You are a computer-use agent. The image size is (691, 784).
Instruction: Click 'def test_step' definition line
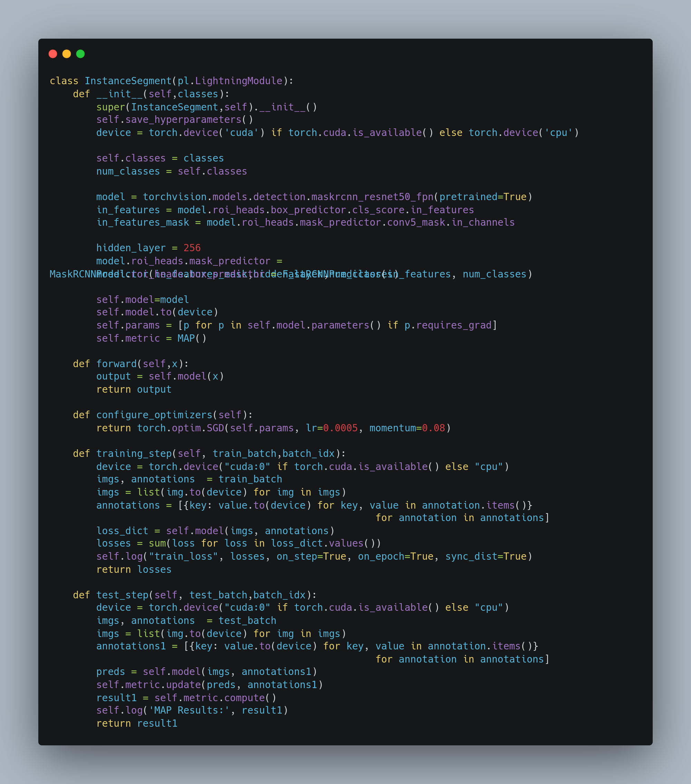195,595
